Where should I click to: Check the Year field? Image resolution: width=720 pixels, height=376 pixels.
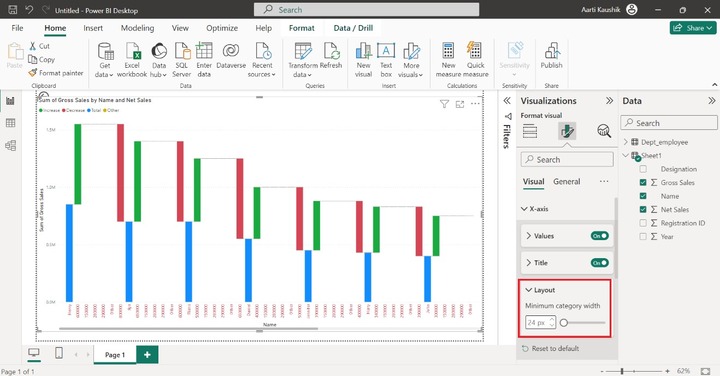(x=643, y=236)
